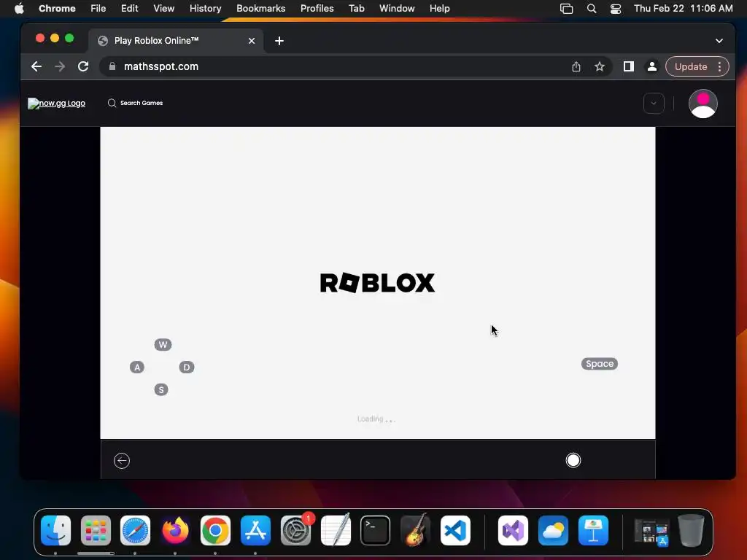Viewport: 747px width, 560px height.
Task: Open Launchpad from the Dock
Action: (x=96, y=531)
